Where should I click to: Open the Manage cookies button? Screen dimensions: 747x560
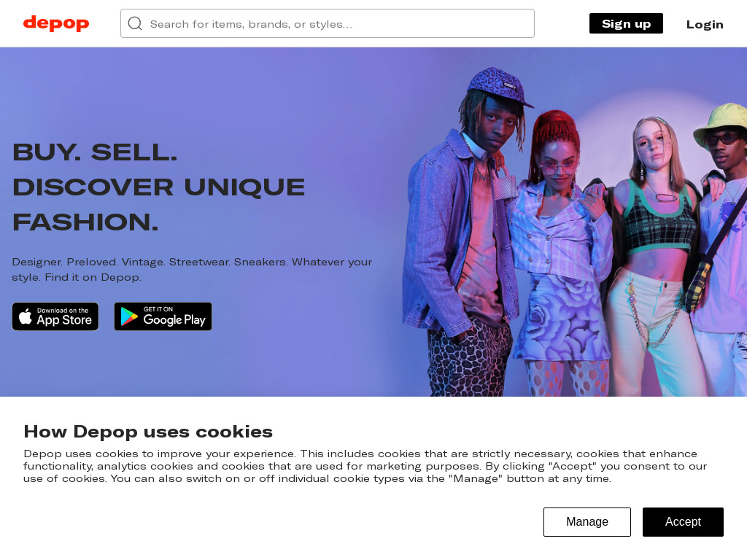[587, 522]
